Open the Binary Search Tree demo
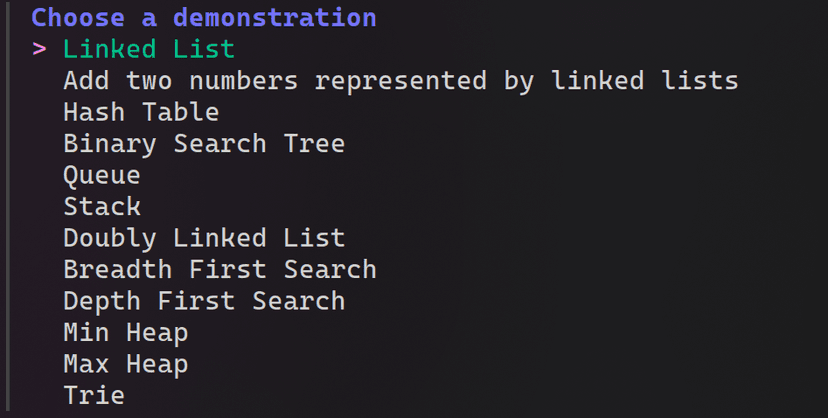 (204, 144)
